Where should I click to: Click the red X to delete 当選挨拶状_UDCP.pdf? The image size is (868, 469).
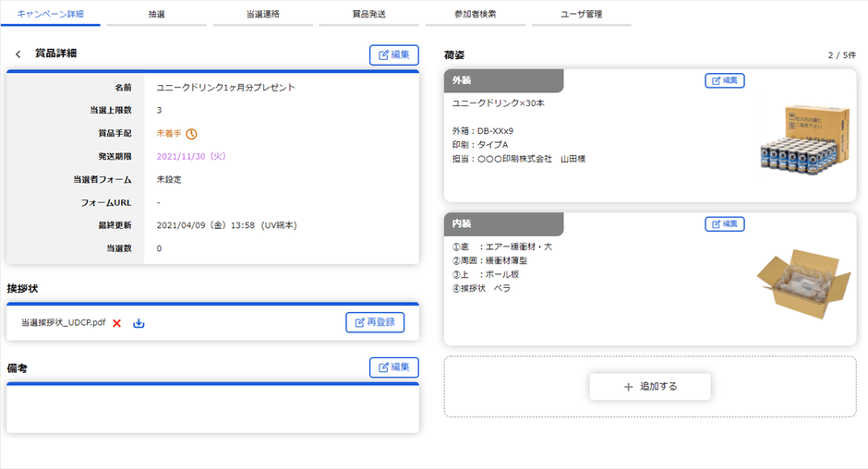pyautogui.click(x=117, y=323)
